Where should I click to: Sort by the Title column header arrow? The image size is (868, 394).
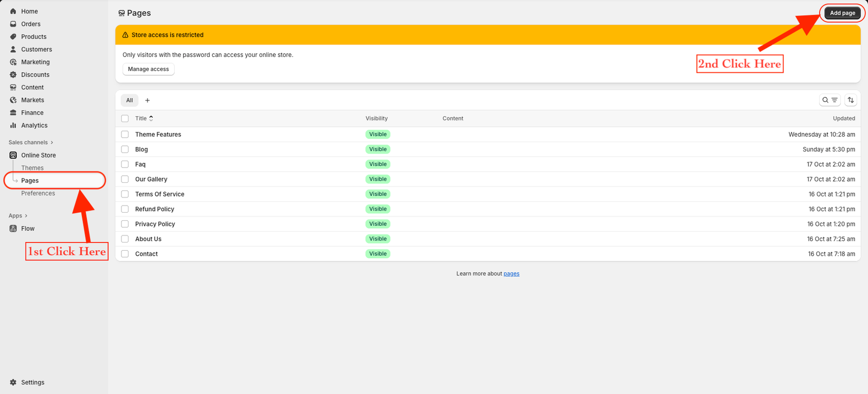151,118
